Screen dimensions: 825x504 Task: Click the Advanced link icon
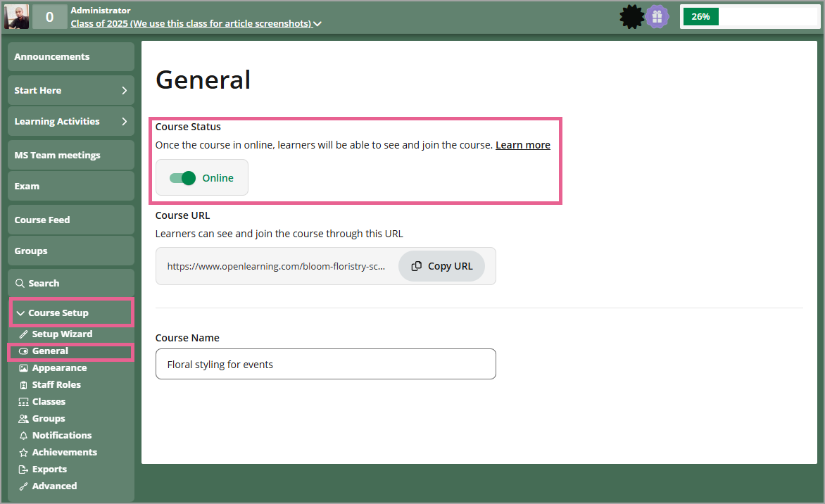click(23, 486)
